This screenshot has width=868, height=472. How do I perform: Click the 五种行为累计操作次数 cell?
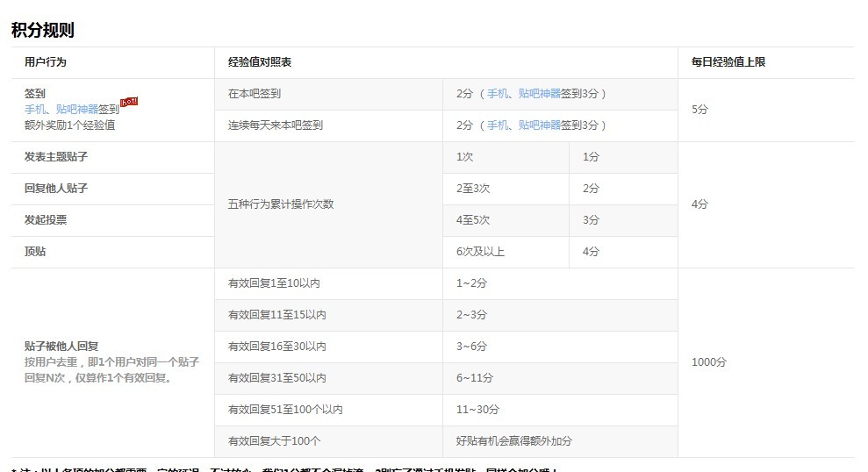tap(328, 204)
